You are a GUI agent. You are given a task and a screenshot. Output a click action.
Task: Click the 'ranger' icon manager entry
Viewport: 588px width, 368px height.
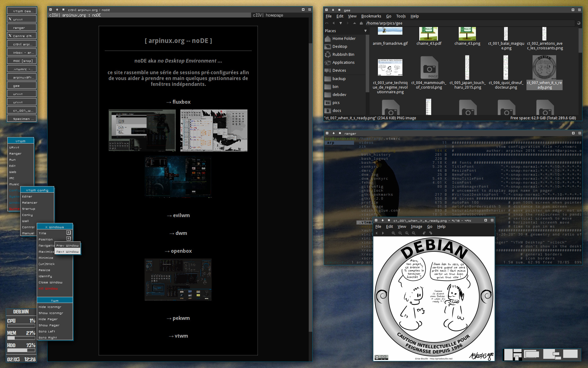pos(22,28)
